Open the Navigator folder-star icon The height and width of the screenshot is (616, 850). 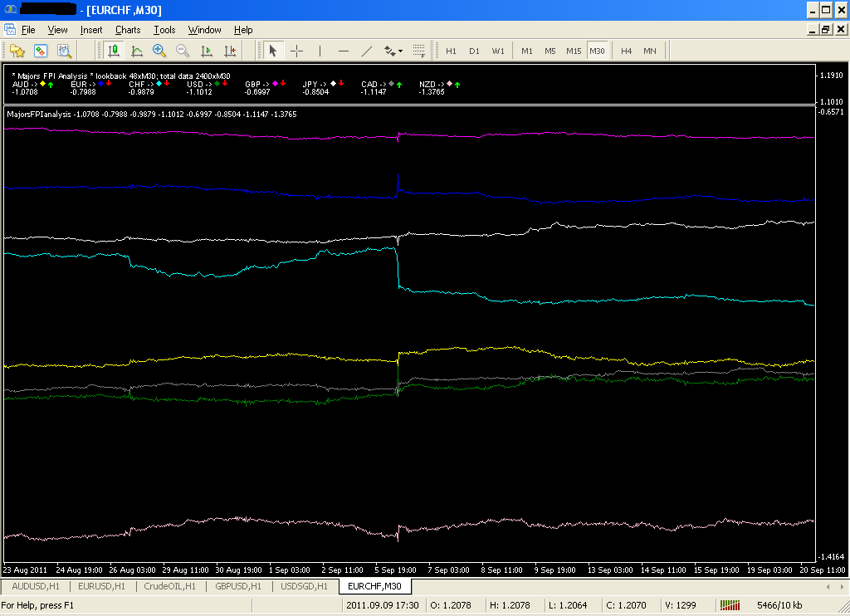coord(17,51)
